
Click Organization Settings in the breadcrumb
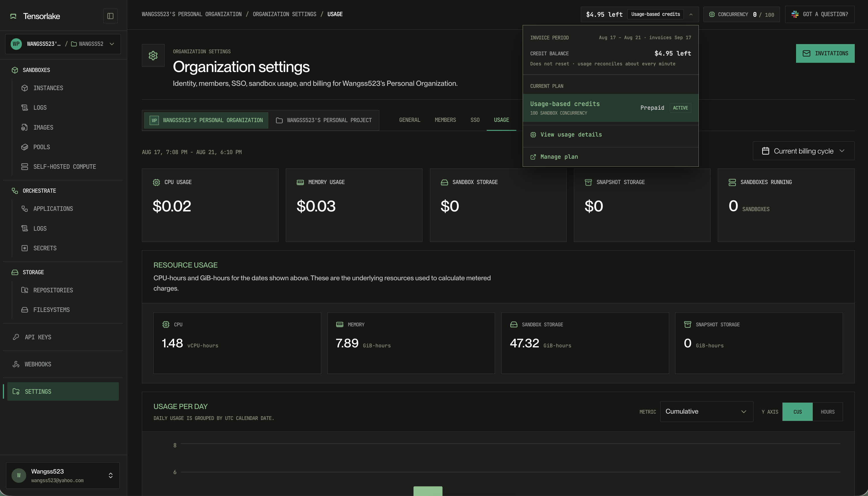(x=284, y=14)
